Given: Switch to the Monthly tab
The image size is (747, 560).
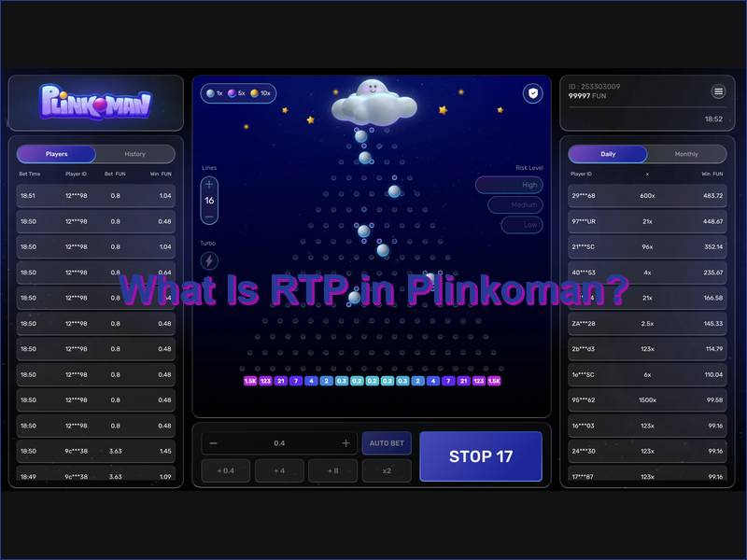Looking at the screenshot, I should coord(686,154).
